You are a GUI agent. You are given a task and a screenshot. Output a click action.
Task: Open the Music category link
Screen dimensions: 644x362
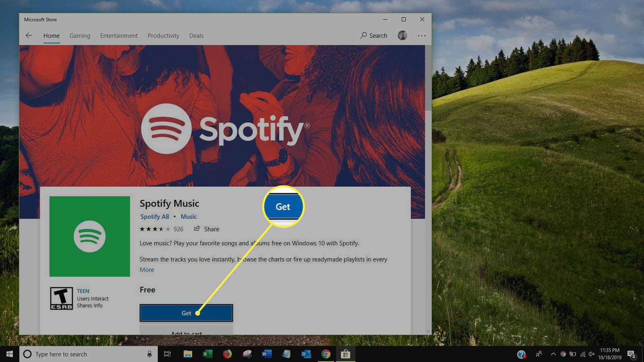pos(189,216)
